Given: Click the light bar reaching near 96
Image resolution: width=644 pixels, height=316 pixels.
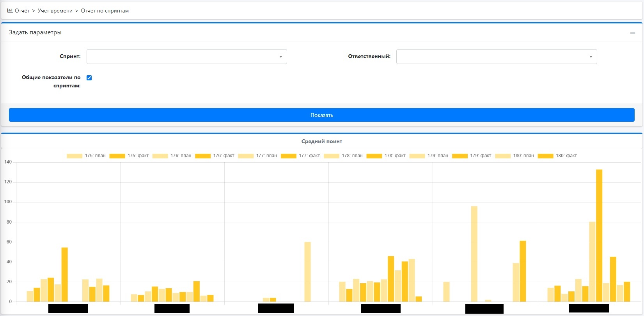Looking at the screenshot, I should coord(474,254).
